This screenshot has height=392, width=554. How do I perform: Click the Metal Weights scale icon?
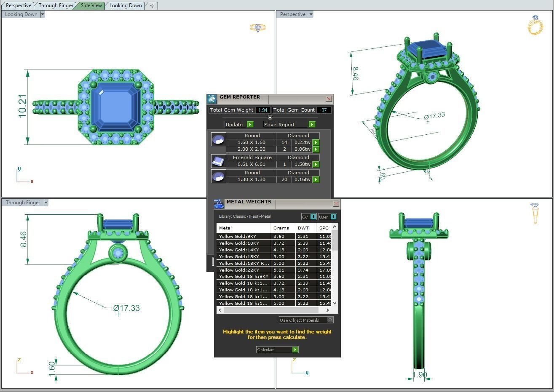[x=219, y=204]
